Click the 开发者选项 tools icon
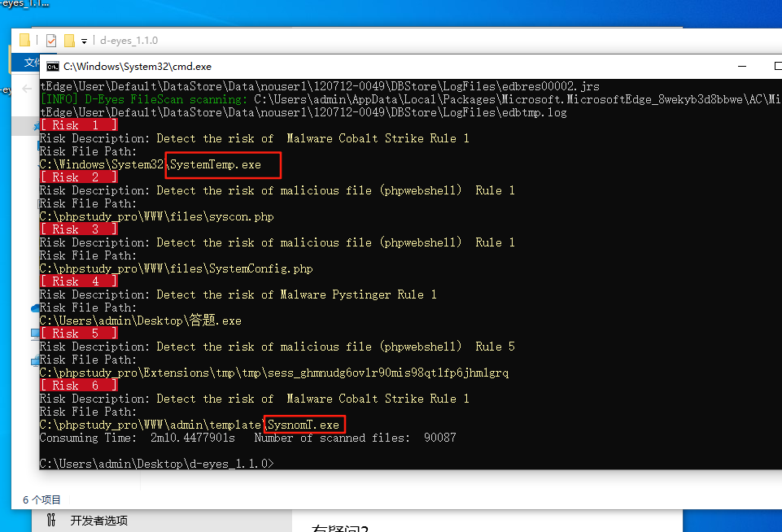This screenshot has height=532, width=782. click(51, 520)
